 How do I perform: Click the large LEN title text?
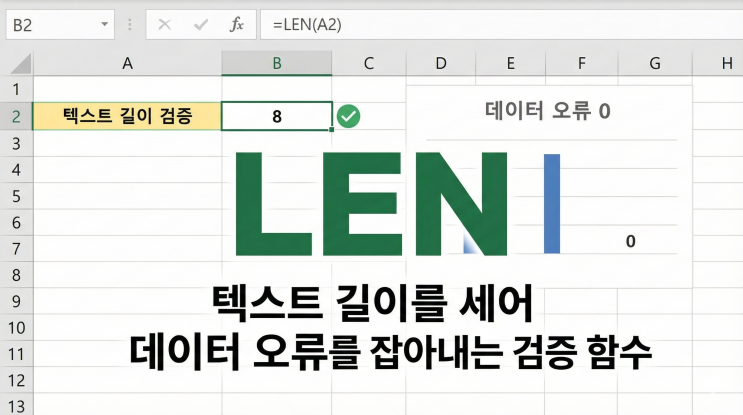(371, 204)
